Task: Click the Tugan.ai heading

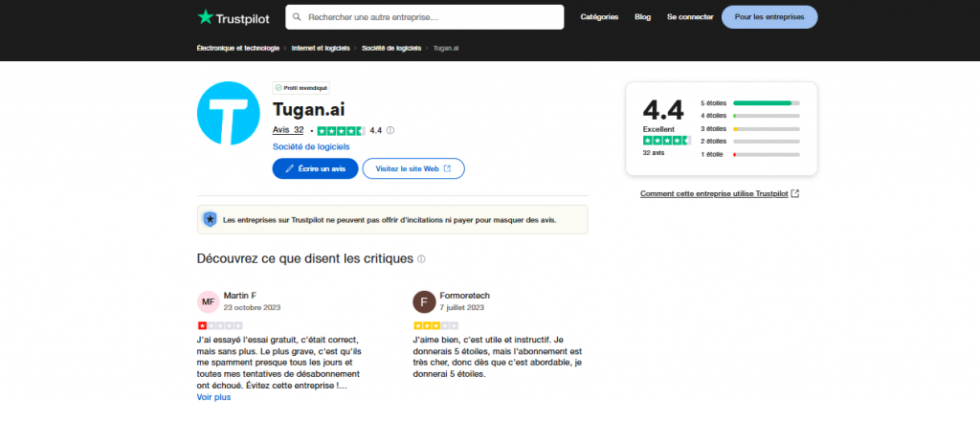Action: click(x=309, y=109)
